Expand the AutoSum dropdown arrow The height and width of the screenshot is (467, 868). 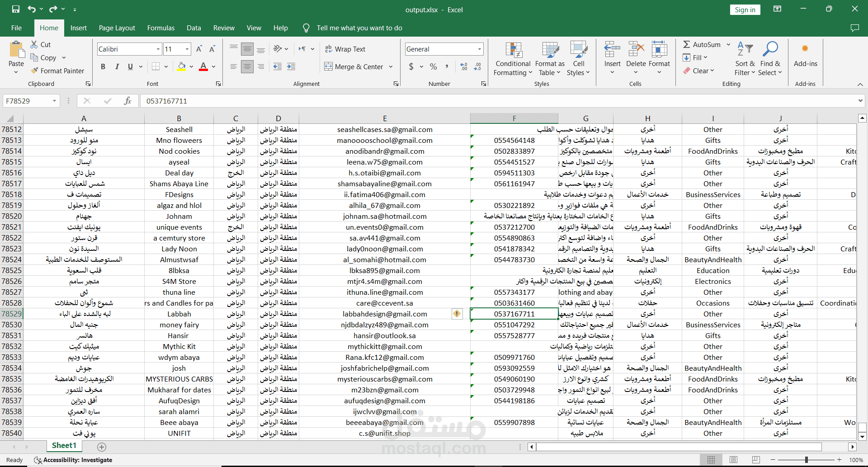728,44
